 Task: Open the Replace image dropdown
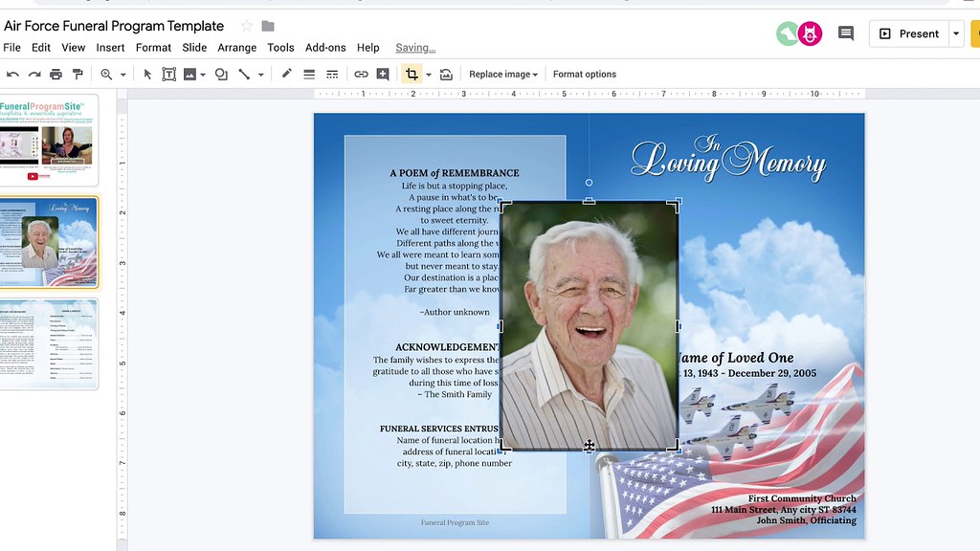tap(503, 75)
